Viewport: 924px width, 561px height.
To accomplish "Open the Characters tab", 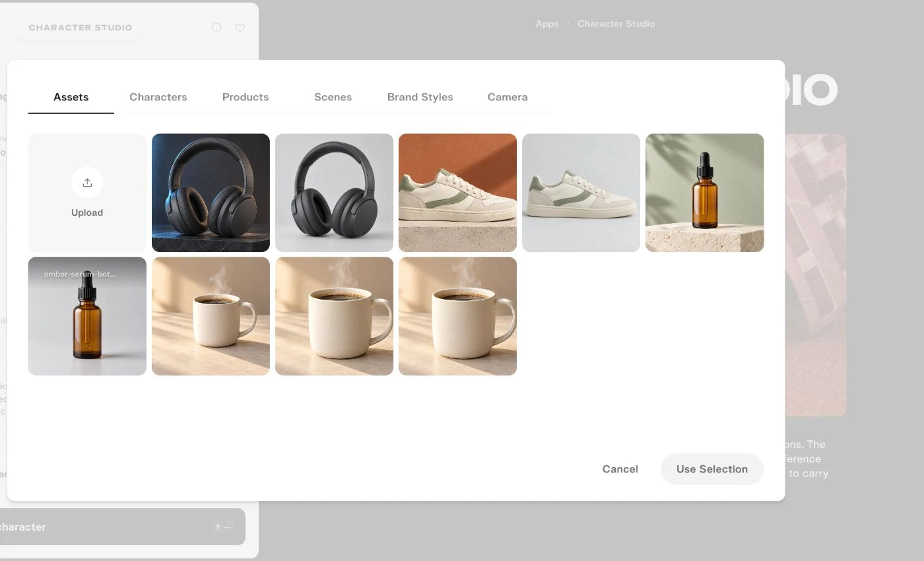I will (x=158, y=97).
